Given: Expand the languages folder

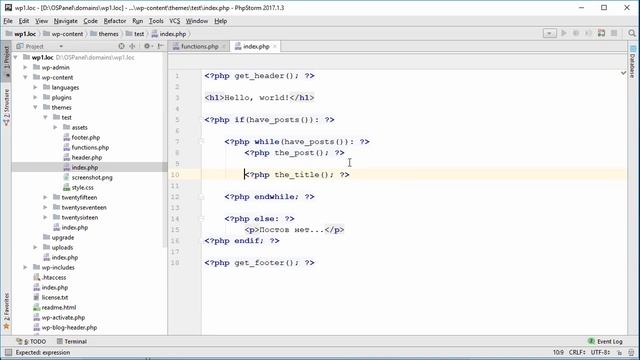Looking at the screenshot, I should (x=35, y=87).
